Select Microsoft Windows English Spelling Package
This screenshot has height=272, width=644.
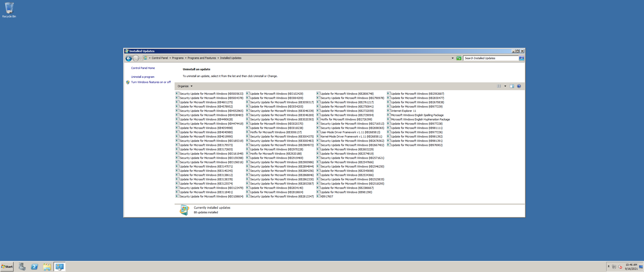415,115
